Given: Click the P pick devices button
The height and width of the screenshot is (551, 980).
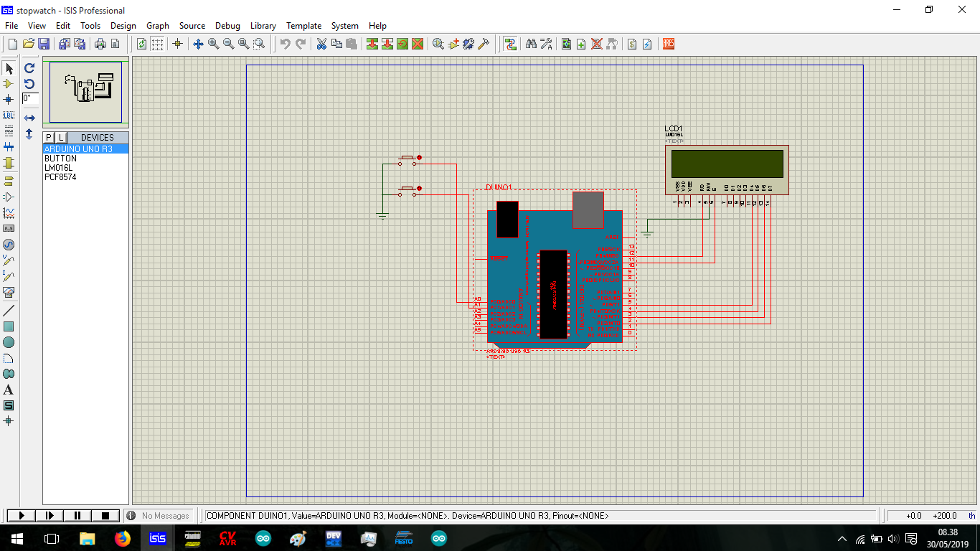Looking at the screenshot, I should click(49, 137).
